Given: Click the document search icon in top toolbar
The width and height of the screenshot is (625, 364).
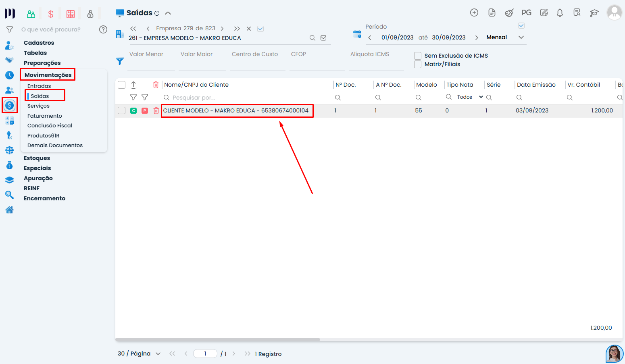Looking at the screenshot, I should pyautogui.click(x=577, y=12).
